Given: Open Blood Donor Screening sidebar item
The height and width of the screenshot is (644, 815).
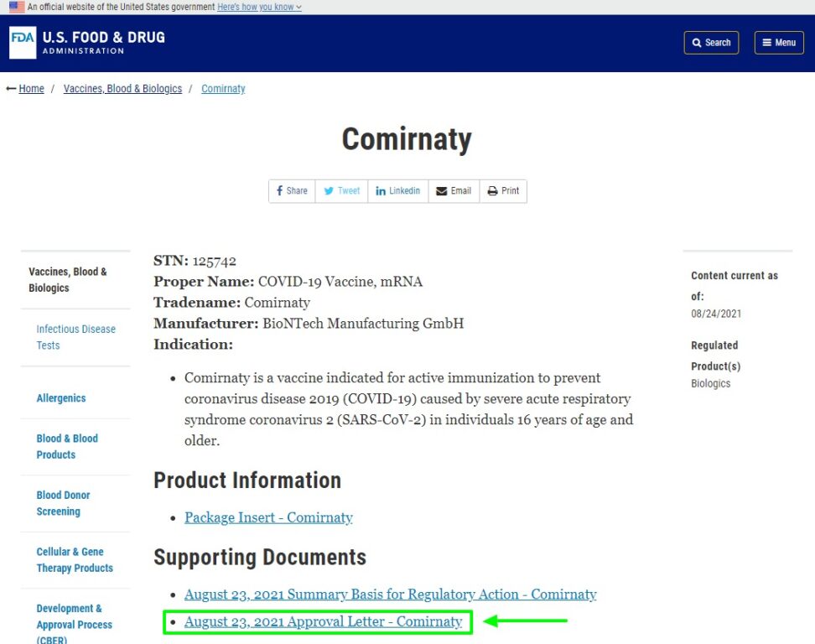Looking at the screenshot, I should point(63,503).
